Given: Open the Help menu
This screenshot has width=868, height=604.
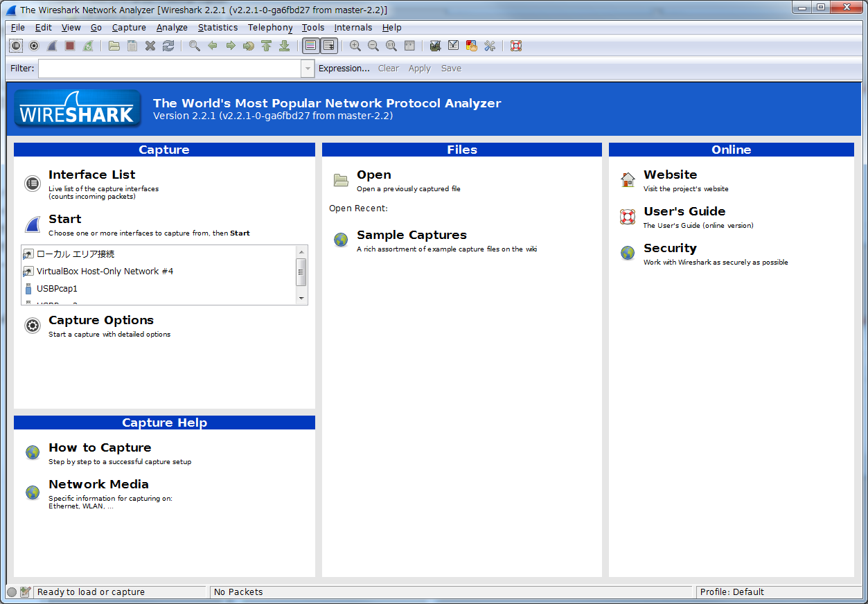Looking at the screenshot, I should 392,28.
